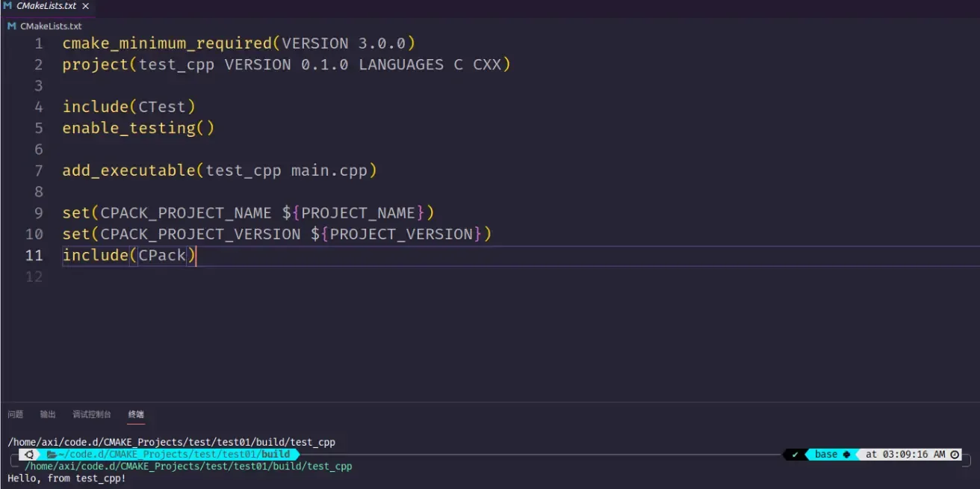Click line number 7 in the gutter
980x489 pixels.
[x=38, y=170]
